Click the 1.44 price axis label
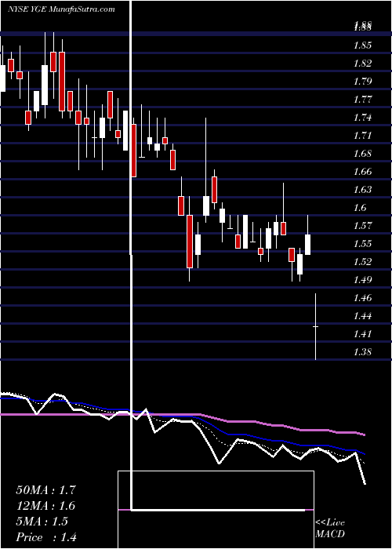Viewport: 392px width, 549px height. tap(362, 316)
